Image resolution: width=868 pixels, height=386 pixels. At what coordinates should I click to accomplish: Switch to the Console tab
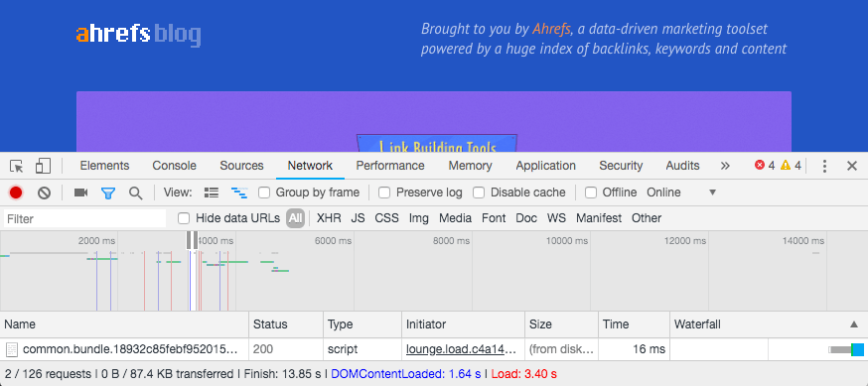[175, 166]
